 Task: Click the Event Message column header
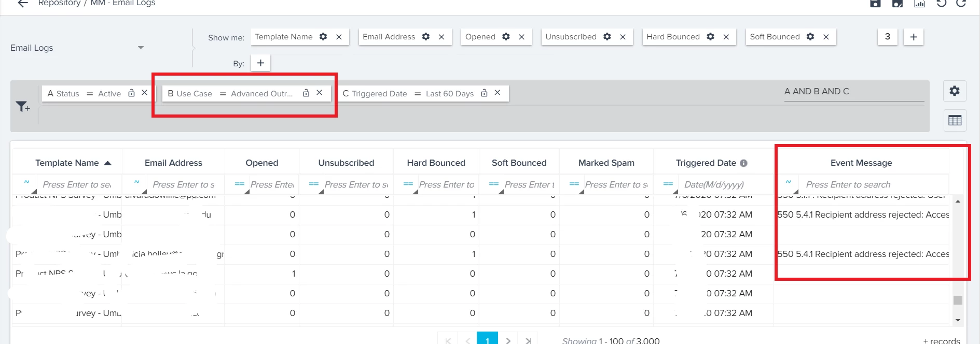[861, 163]
